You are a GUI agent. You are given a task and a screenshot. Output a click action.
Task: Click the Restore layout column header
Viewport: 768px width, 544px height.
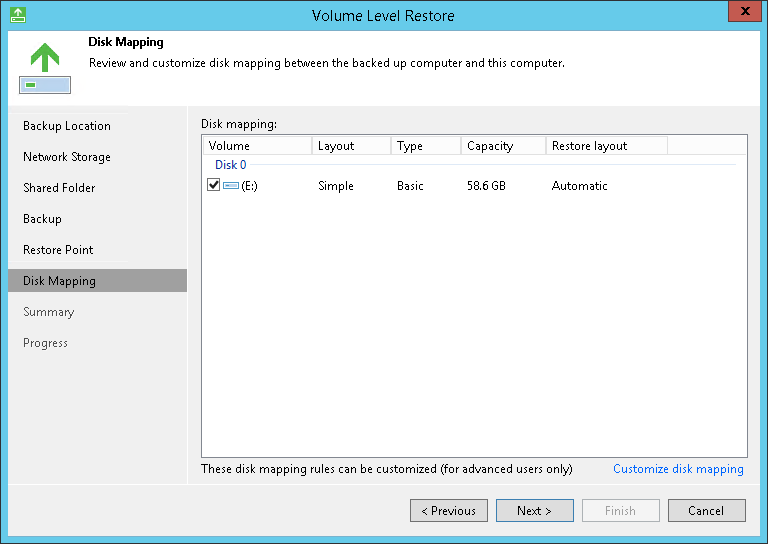[606, 146]
